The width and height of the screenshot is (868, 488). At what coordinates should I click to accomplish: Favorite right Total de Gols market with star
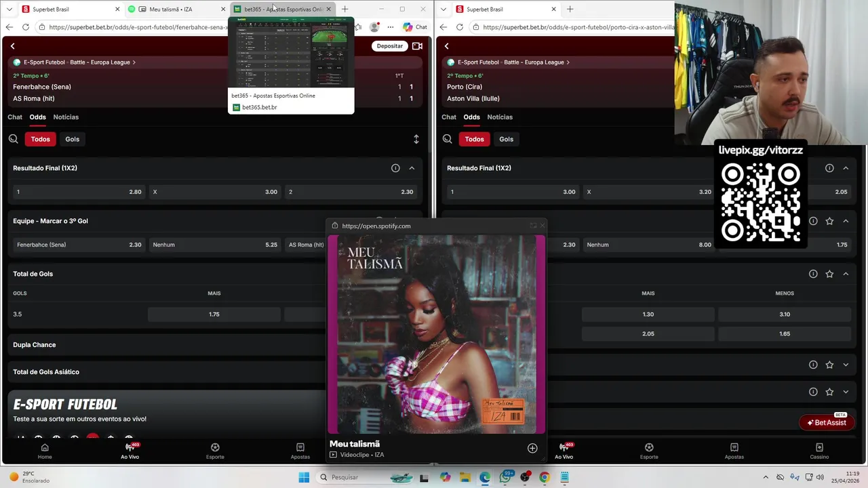pyautogui.click(x=829, y=274)
